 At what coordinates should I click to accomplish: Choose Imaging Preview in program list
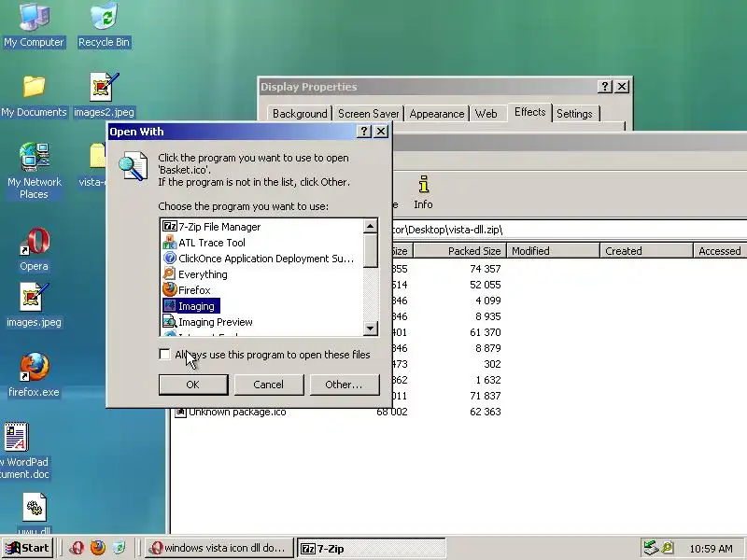click(207, 322)
